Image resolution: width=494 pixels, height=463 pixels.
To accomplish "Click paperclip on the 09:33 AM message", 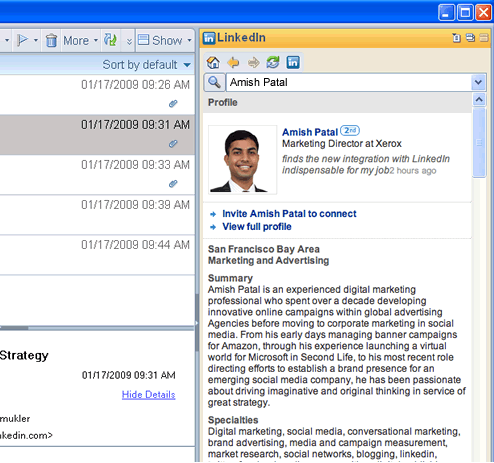I will pyautogui.click(x=173, y=184).
